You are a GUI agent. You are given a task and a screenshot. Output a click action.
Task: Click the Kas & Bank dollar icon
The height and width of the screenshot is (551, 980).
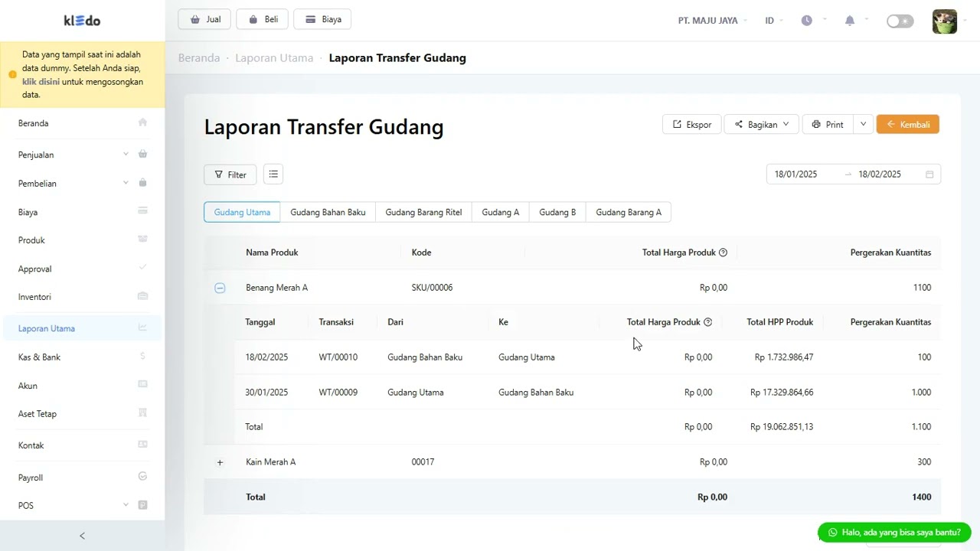click(x=142, y=356)
